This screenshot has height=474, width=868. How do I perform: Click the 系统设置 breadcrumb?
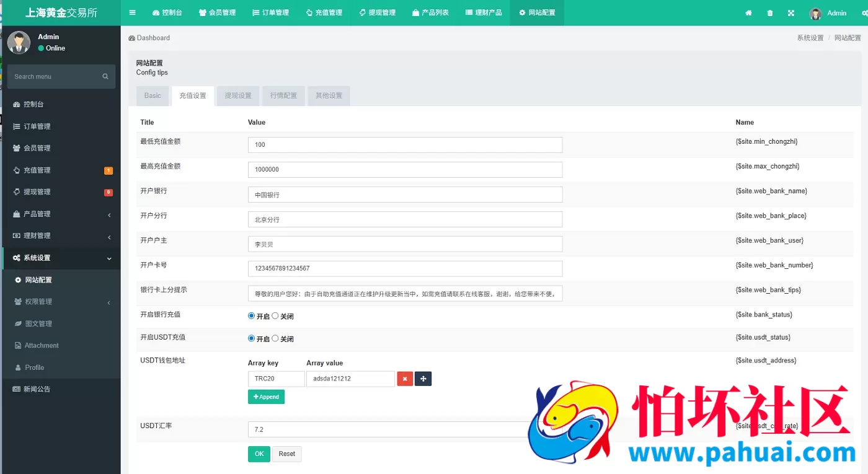coord(810,38)
